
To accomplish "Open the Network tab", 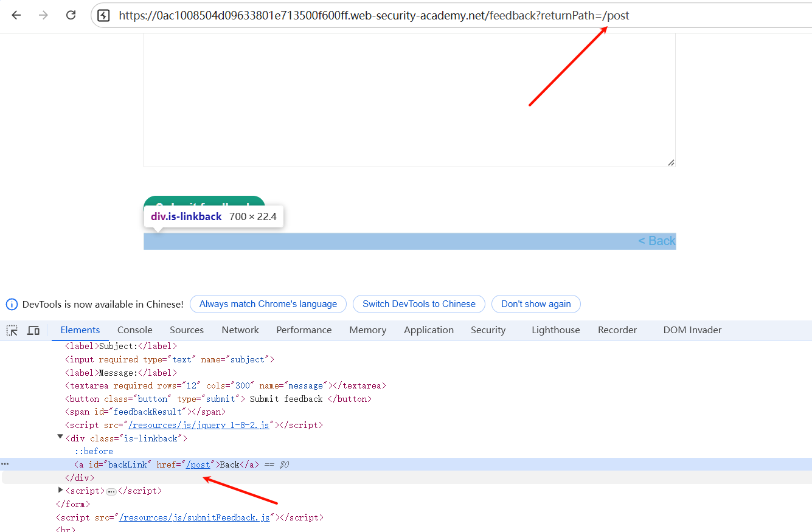I will [240, 330].
